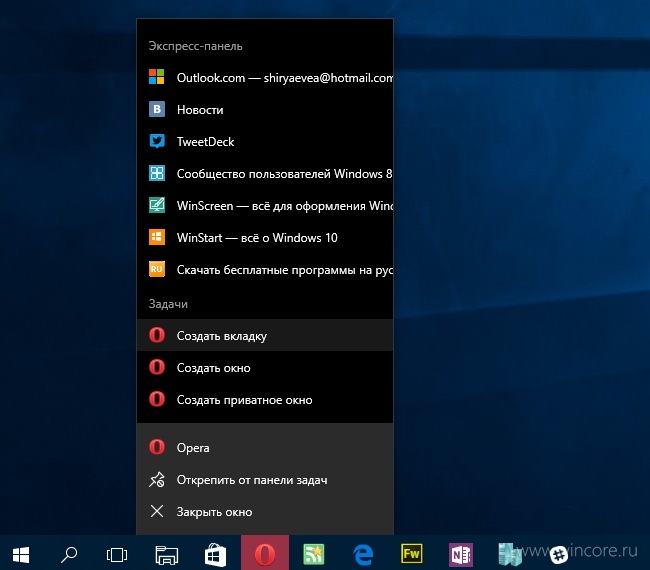Image resolution: width=650 pixels, height=570 pixels.
Task: Choose Создать приватное окно
Action: coord(265,400)
